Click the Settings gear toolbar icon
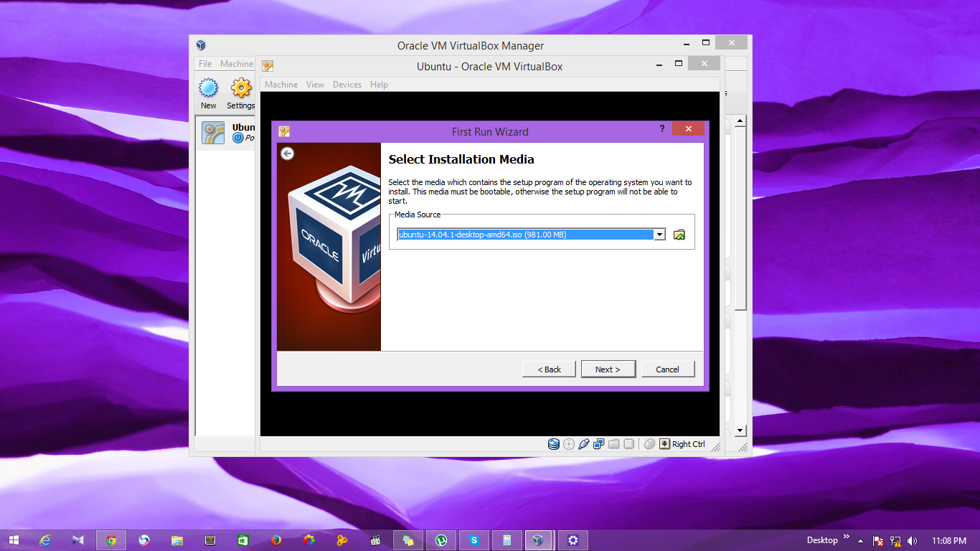 (241, 93)
